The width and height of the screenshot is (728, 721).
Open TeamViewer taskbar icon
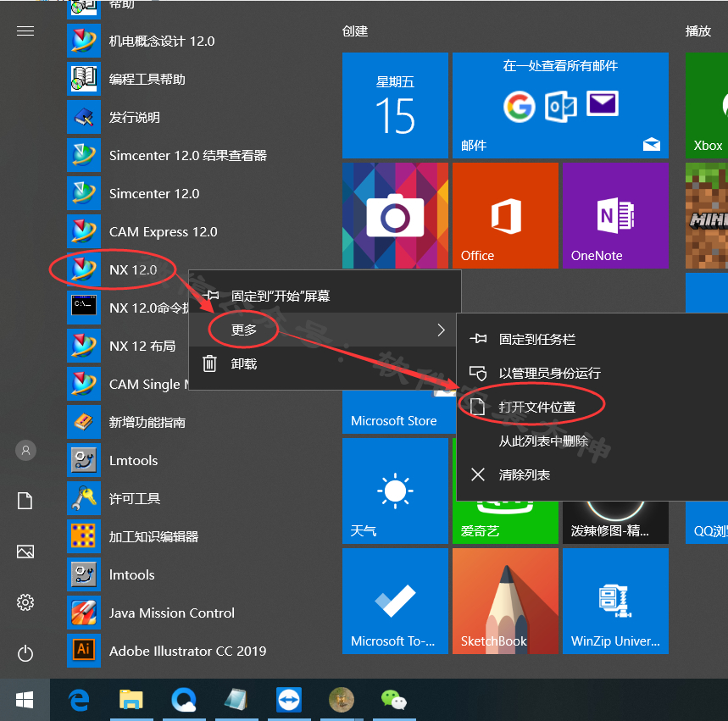click(x=289, y=700)
